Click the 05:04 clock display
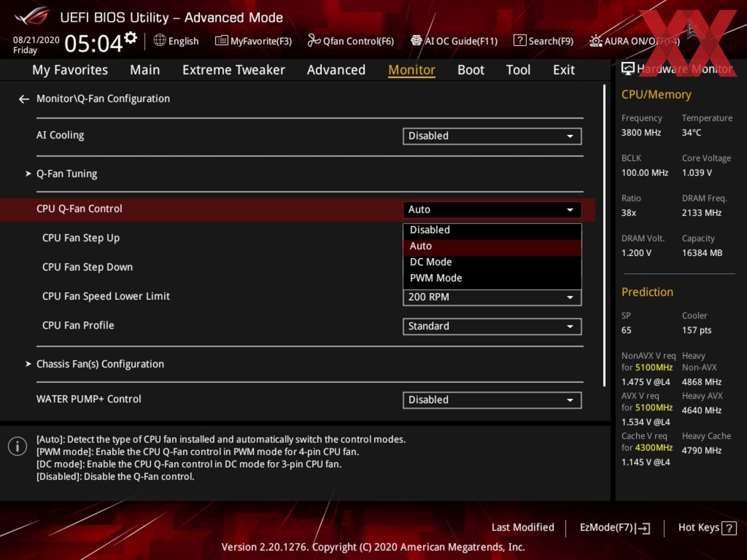Viewport: 747px width, 560px height. click(93, 43)
